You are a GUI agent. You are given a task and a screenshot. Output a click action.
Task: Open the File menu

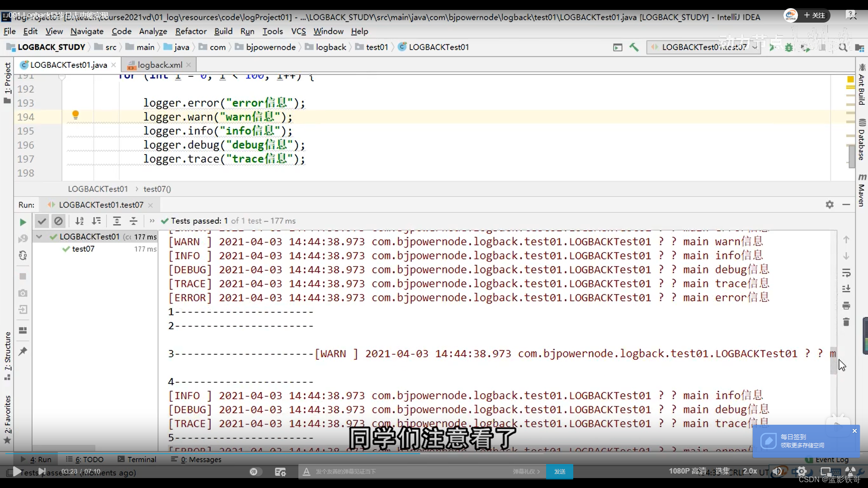9,31
